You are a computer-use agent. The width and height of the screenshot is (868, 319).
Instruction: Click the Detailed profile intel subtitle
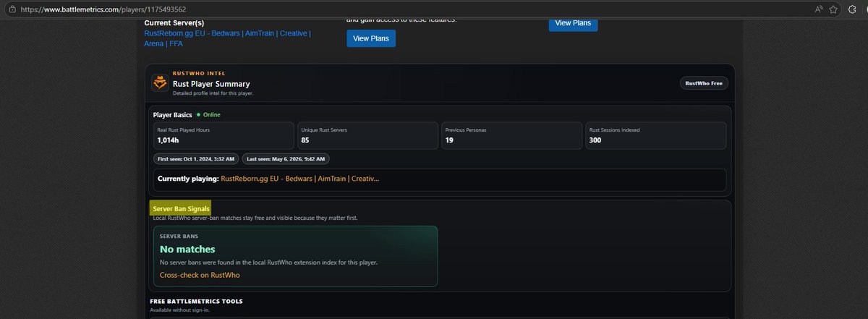213,93
